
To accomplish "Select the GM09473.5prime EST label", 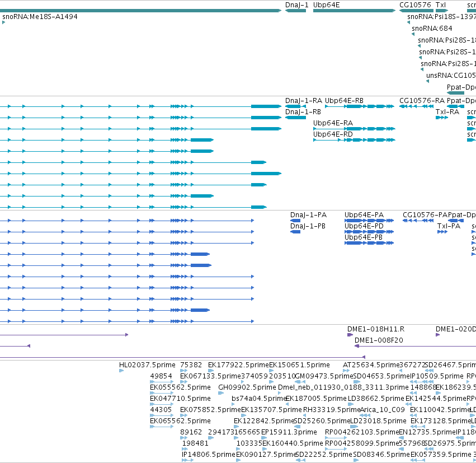I will point(324,376).
